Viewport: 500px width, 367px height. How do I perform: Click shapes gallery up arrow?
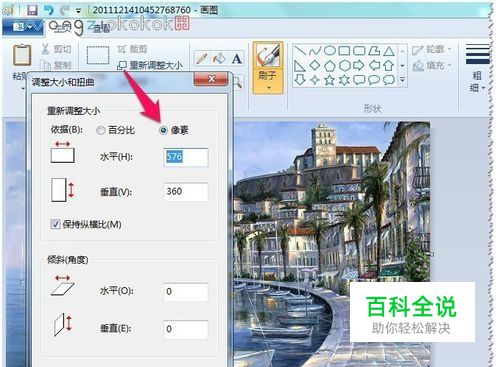tap(402, 51)
